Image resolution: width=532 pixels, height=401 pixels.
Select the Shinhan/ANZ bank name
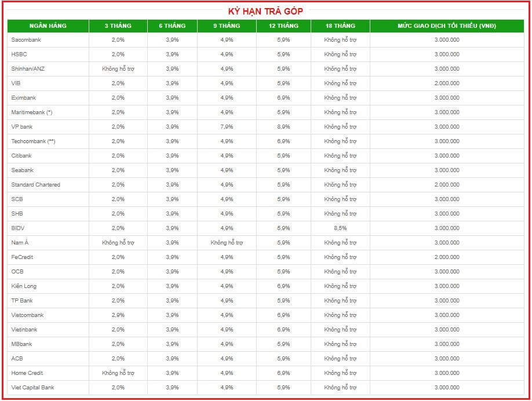point(28,68)
